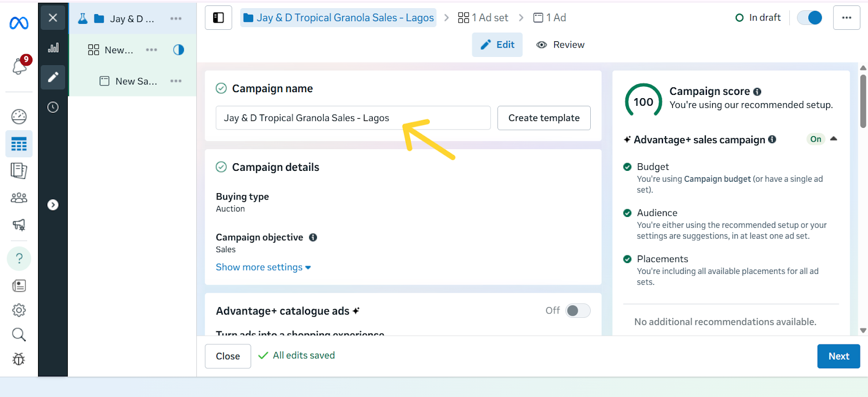Collapse the Advantage+ sales campaign section
868x397 pixels.
(834, 139)
